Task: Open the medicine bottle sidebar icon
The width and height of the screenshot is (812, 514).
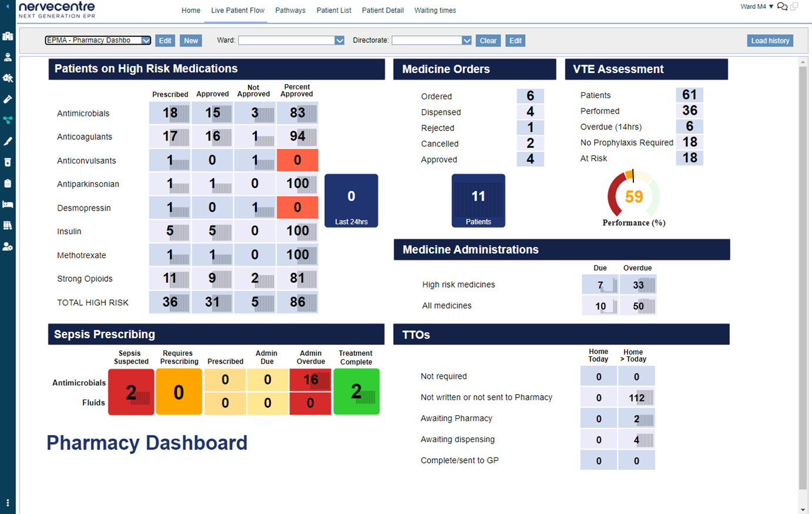Action: 8,162
